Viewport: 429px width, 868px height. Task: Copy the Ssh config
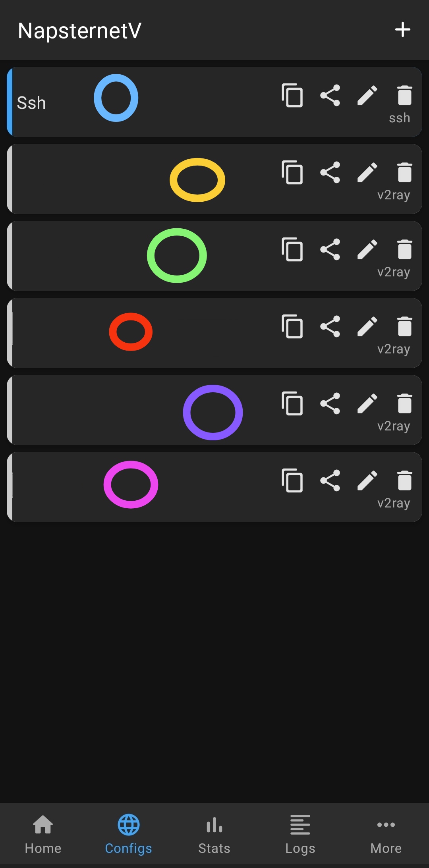[292, 95]
